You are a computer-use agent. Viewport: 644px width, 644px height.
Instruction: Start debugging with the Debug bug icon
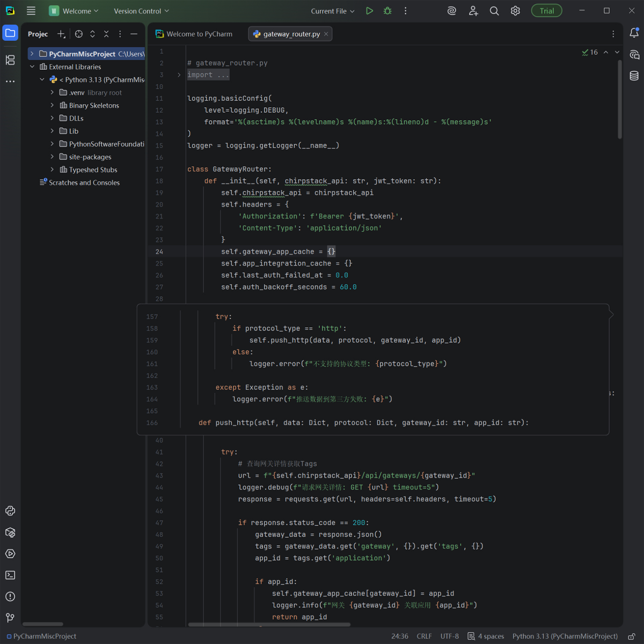[x=387, y=11]
